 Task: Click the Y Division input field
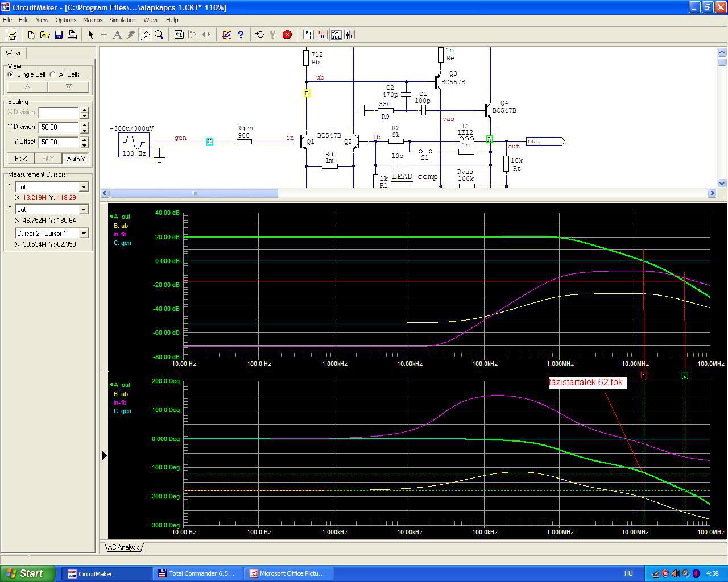click(x=59, y=127)
